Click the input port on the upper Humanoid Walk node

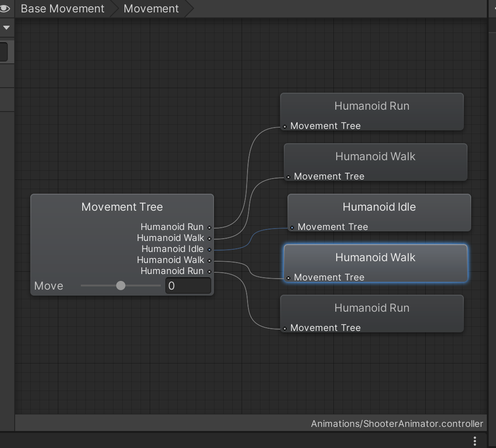[288, 177]
